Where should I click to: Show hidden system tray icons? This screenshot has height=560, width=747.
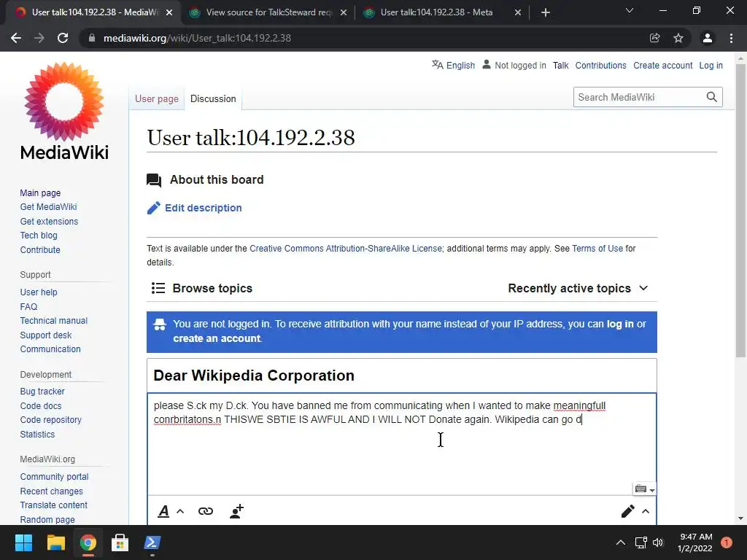pyautogui.click(x=621, y=542)
